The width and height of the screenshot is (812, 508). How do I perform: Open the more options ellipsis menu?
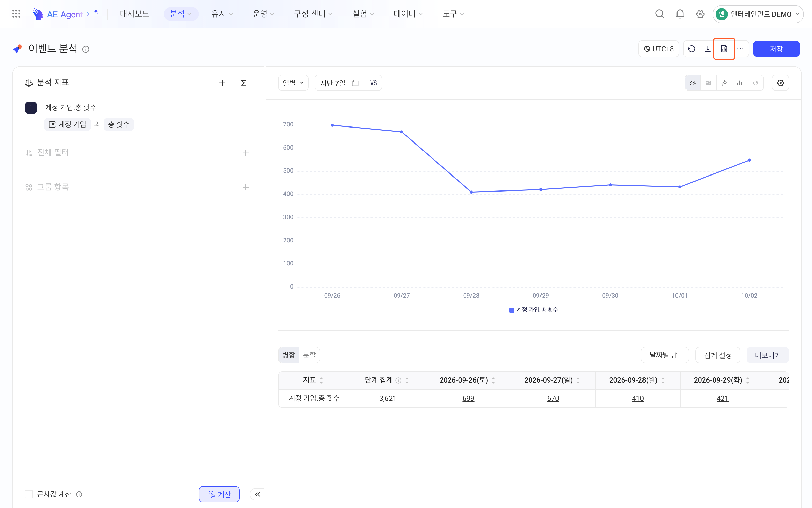pos(740,49)
